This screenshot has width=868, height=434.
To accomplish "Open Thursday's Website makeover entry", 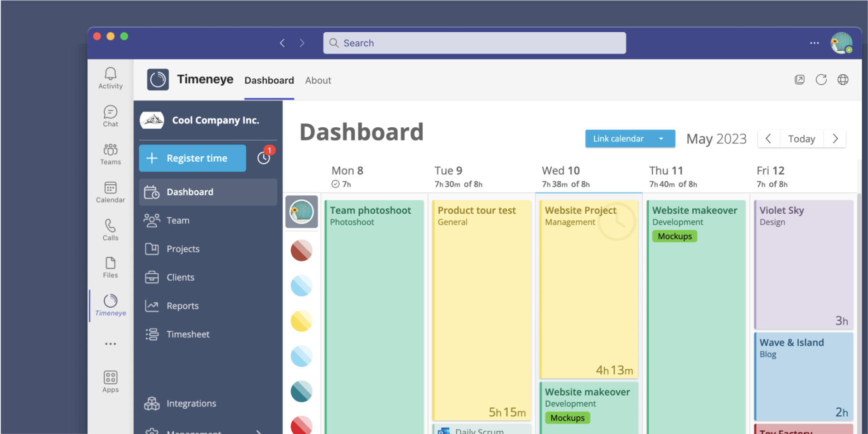I will coord(696,317).
